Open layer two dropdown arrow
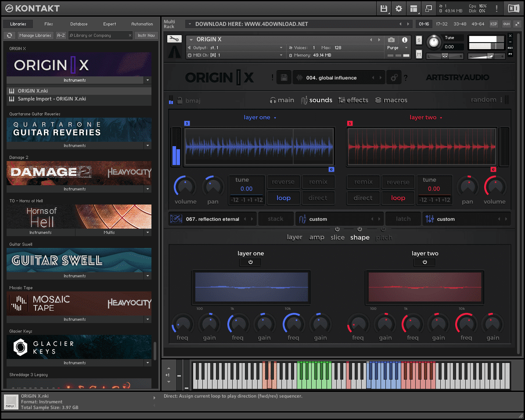Image resolution: width=525 pixels, height=420 pixels. (441, 118)
